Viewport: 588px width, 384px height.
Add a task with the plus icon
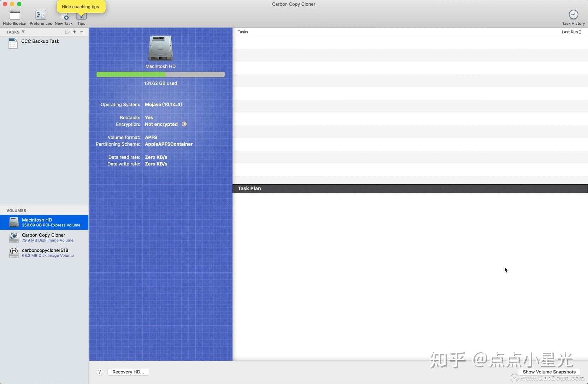click(74, 32)
